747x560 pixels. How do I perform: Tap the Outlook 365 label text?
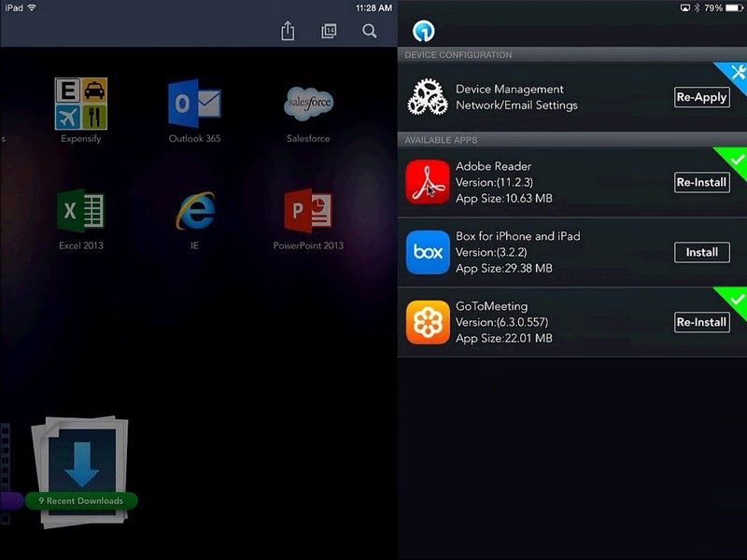[195, 138]
